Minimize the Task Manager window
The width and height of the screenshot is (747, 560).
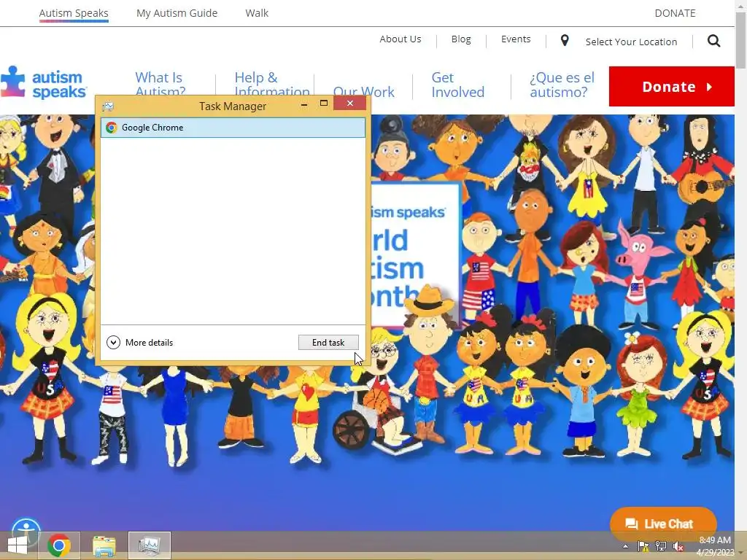tap(304, 104)
